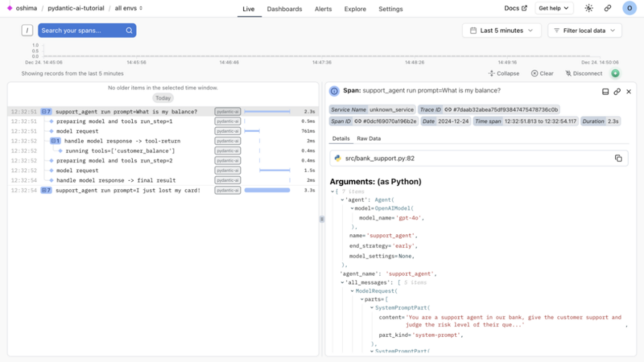
Task: Click Collapse all spans button
Action: (504, 73)
